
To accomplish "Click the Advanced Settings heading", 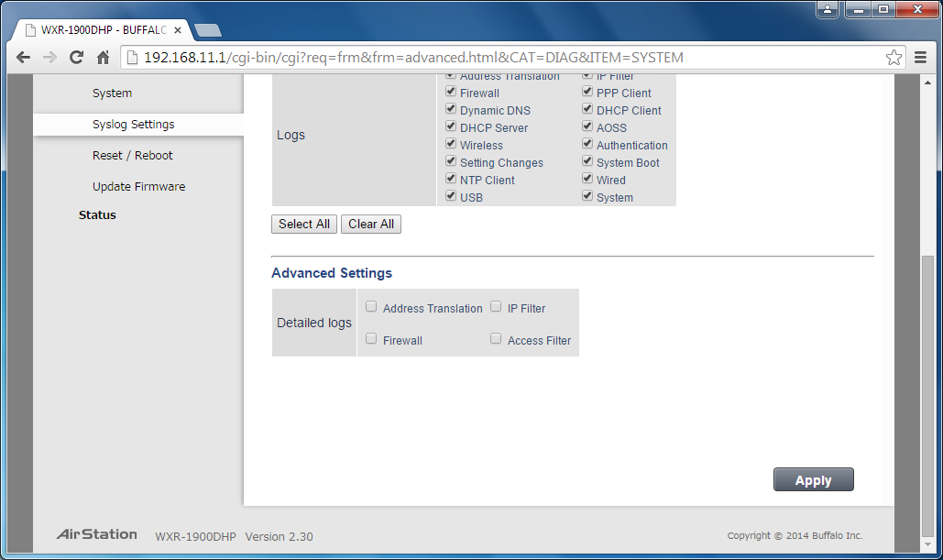I will pyautogui.click(x=332, y=273).
